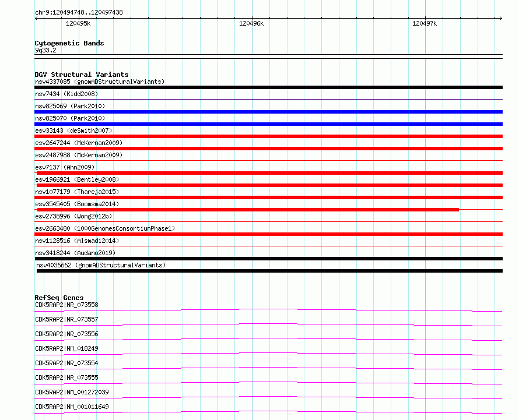Click the blue bar under nsv825069
Image resolution: width=519 pixels, height=420 pixels.
pos(268,112)
